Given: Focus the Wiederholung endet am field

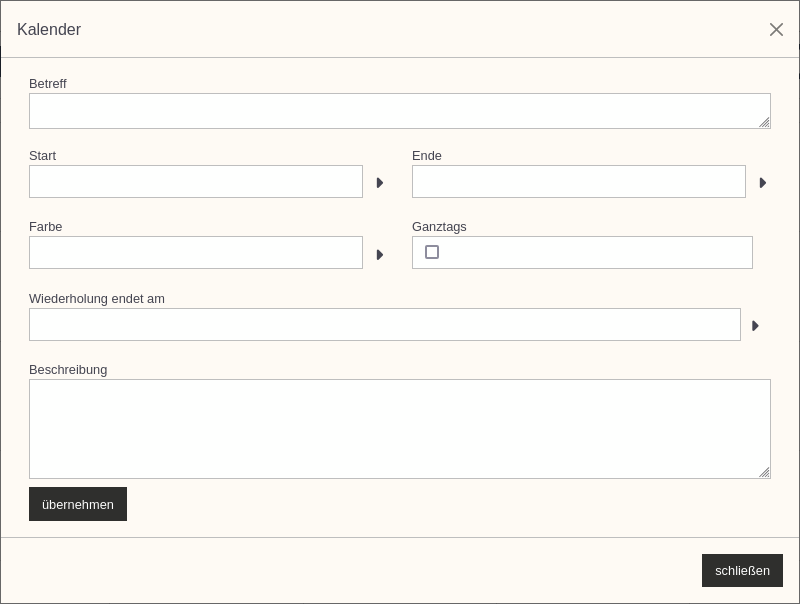Looking at the screenshot, I should tap(385, 324).
